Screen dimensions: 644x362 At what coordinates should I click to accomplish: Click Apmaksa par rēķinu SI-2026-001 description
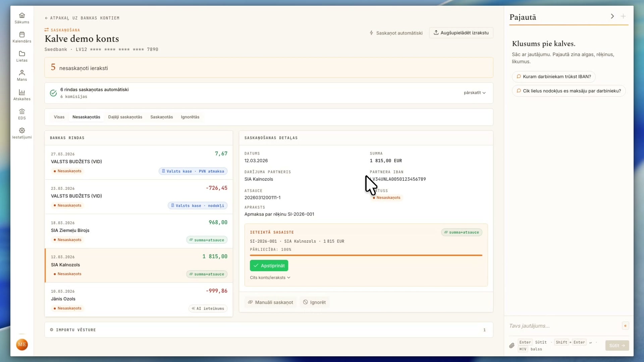(x=279, y=215)
